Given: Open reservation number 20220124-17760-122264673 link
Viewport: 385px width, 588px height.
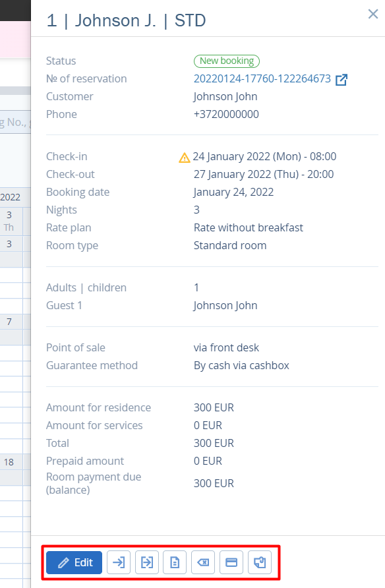Looking at the screenshot, I should 262,78.
